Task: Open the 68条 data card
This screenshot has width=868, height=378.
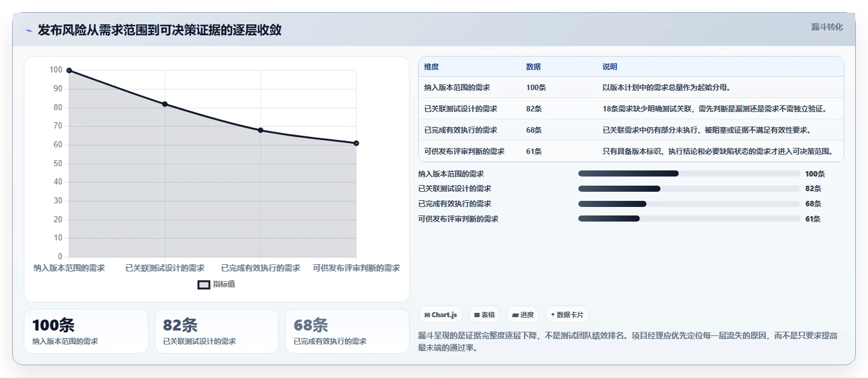Action: tap(347, 331)
